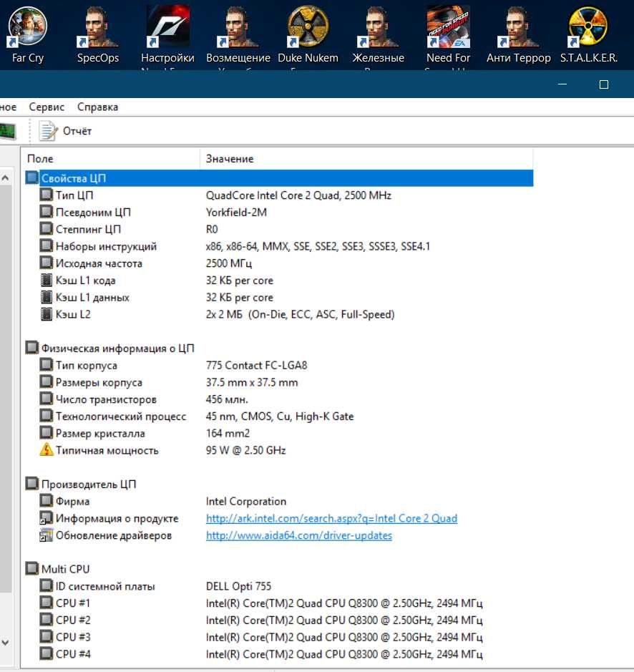Select the Размеры корпуса row
Image resolution: width=634 pixels, height=672 pixels.
coord(279,382)
